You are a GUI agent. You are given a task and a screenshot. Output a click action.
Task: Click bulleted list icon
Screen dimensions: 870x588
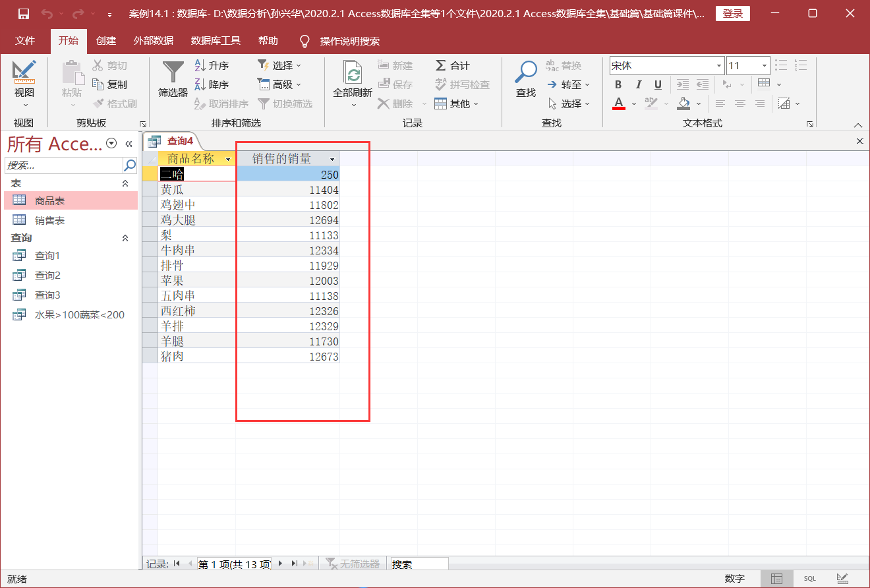(781, 65)
